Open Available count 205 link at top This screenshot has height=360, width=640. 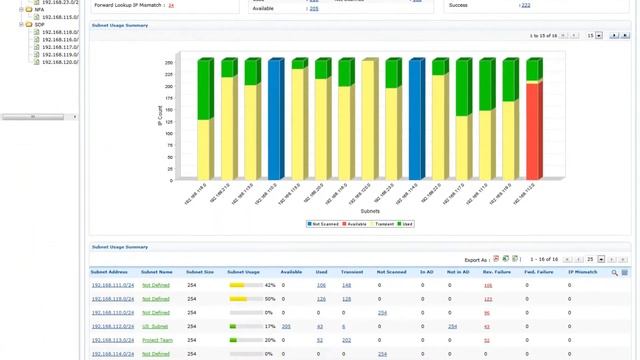click(314, 9)
